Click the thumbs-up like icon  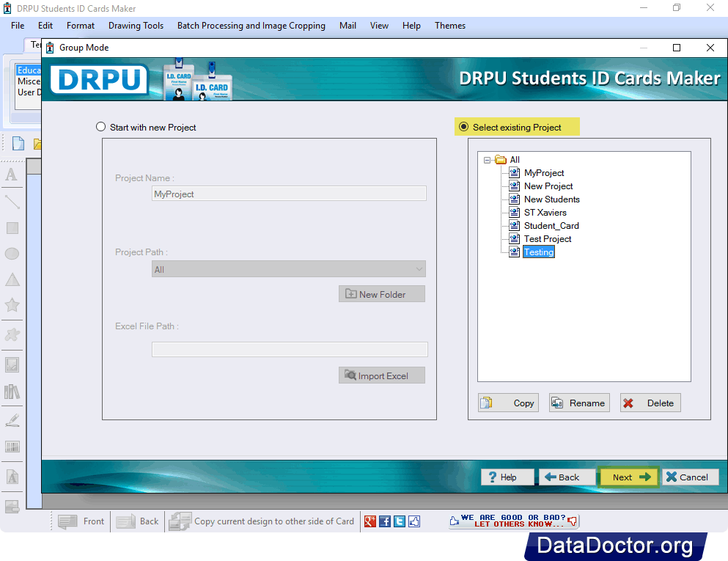pyautogui.click(x=414, y=521)
